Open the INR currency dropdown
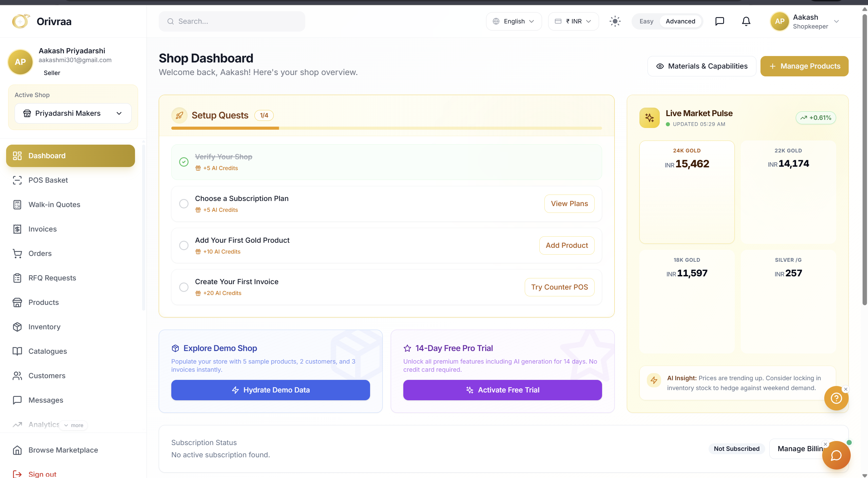This screenshot has height=478, width=868. (x=573, y=21)
